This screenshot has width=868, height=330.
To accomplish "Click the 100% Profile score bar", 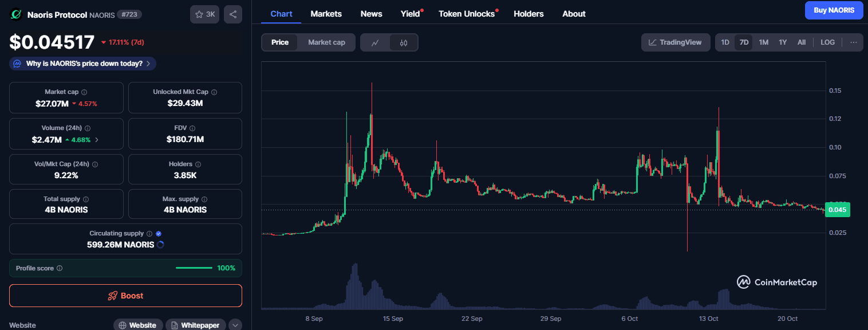I will point(194,268).
